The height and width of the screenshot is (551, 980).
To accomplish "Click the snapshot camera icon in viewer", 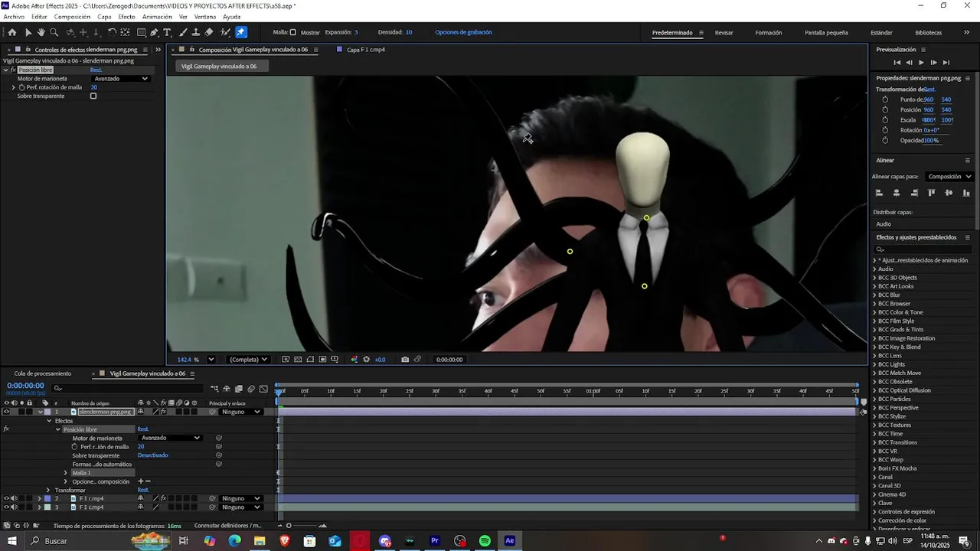I will [405, 360].
